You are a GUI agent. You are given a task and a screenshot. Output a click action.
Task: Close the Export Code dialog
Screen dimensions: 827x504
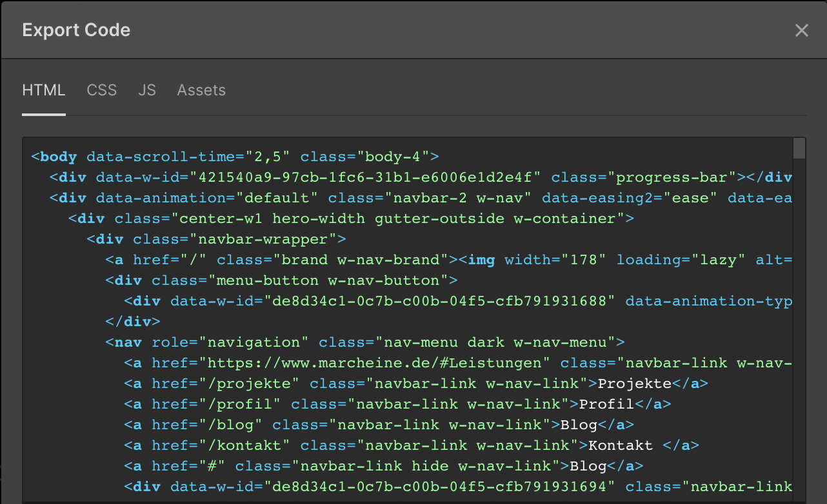[x=801, y=30]
